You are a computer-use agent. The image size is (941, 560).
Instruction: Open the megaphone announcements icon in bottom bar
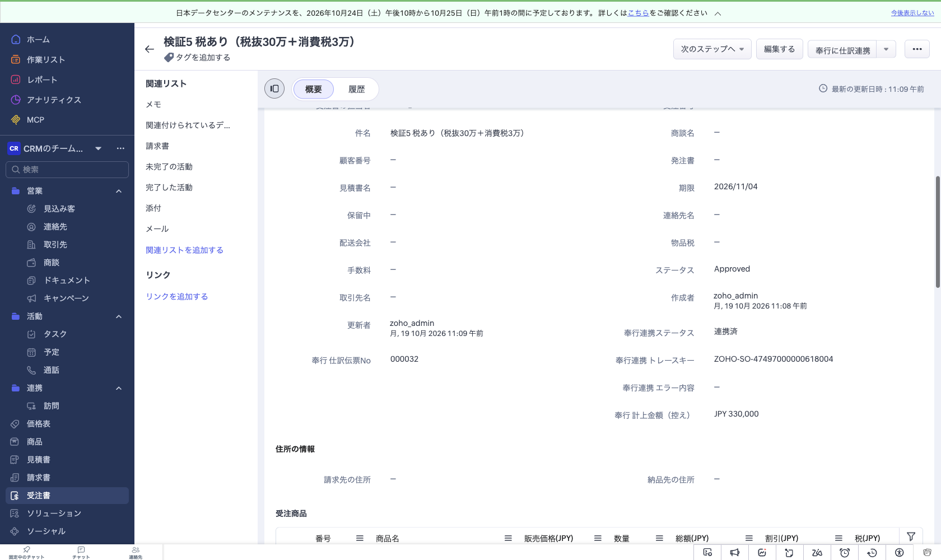click(x=735, y=553)
